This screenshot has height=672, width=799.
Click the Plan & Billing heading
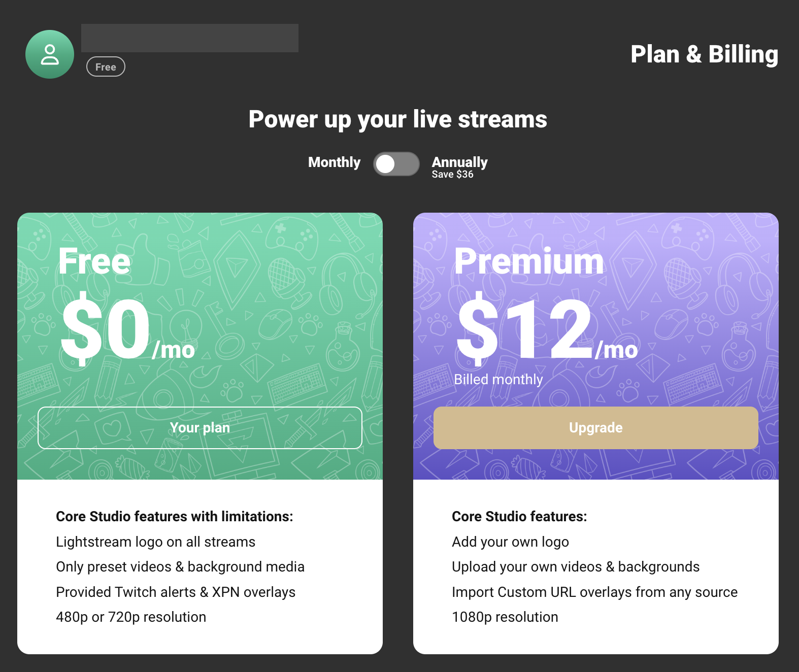click(x=704, y=54)
